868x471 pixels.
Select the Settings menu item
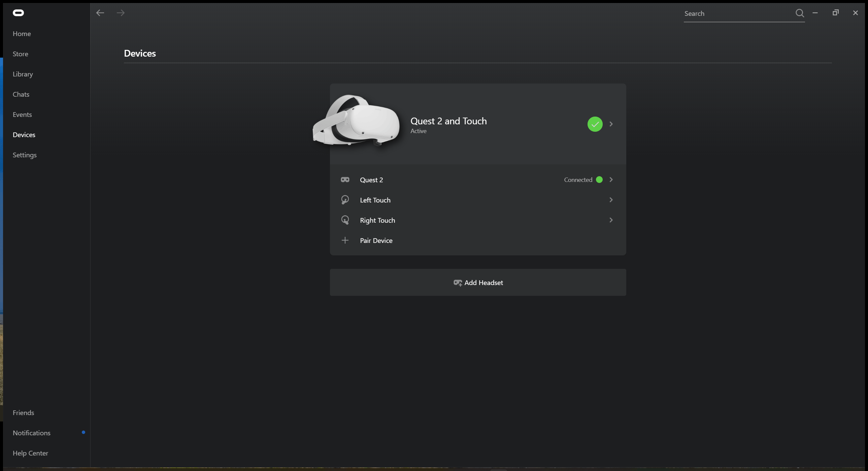(x=24, y=154)
